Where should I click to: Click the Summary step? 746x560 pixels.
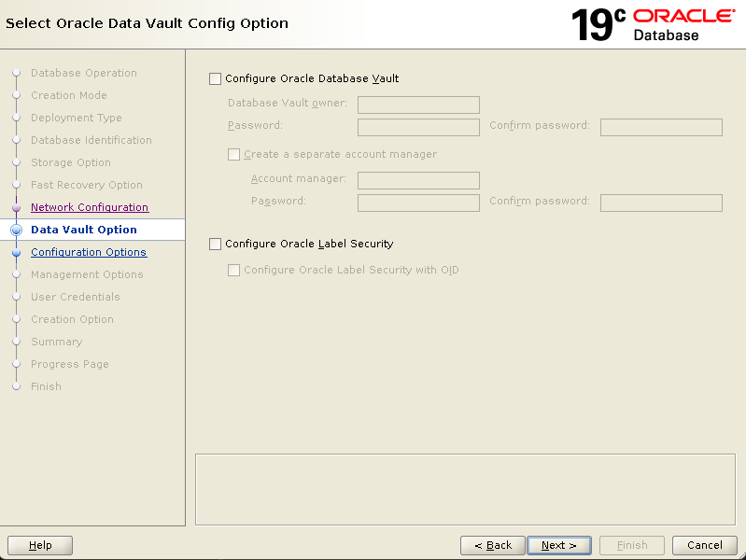[57, 342]
